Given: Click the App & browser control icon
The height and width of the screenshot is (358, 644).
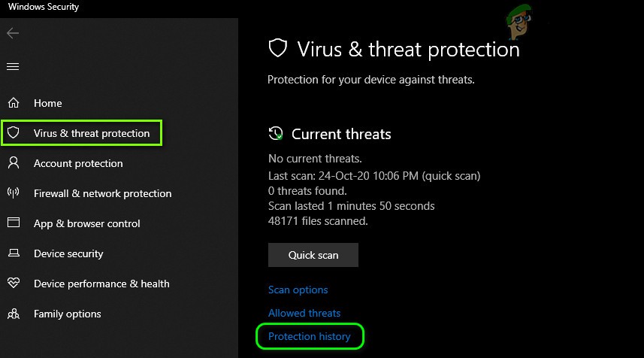Looking at the screenshot, I should 13,223.
